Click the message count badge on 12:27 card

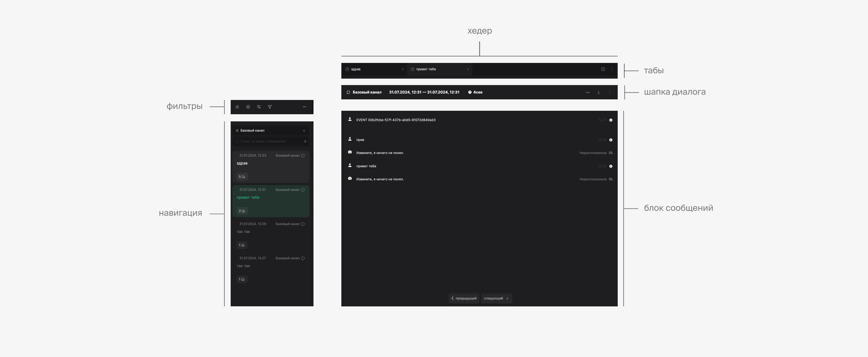point(242,280)
